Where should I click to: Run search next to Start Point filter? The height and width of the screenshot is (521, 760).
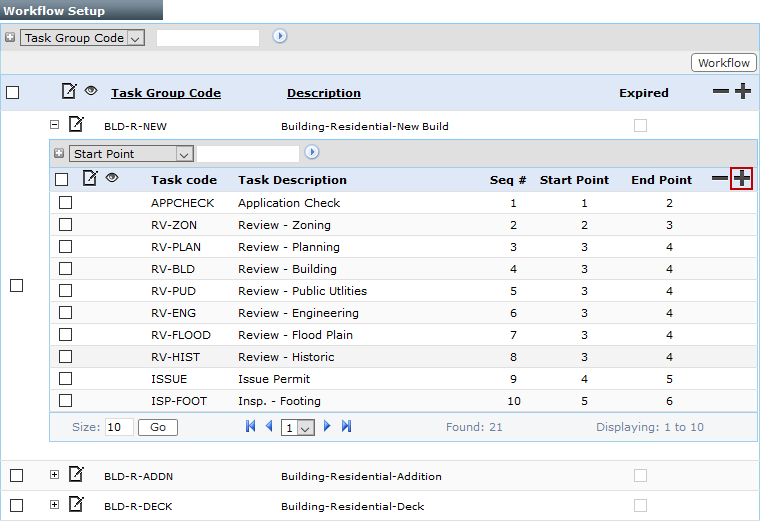pos(312,153)
